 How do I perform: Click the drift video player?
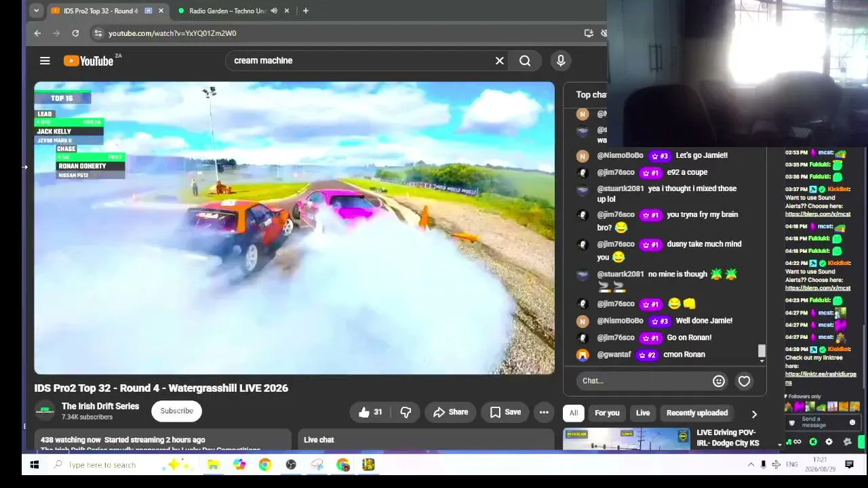pos(294,228)
